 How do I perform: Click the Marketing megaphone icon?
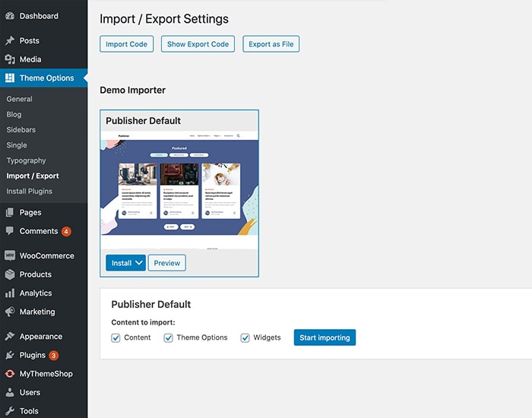pyautogui.click(x=10, y=312)
